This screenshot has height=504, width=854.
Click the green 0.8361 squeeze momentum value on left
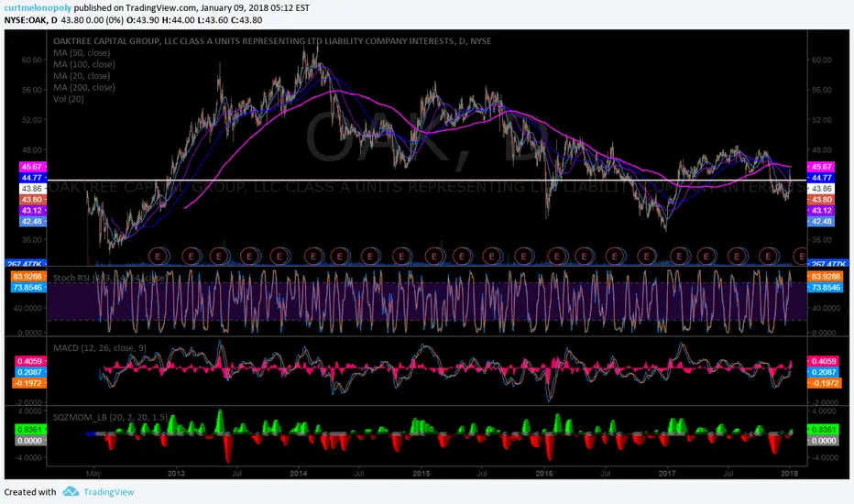click(29, 430)
